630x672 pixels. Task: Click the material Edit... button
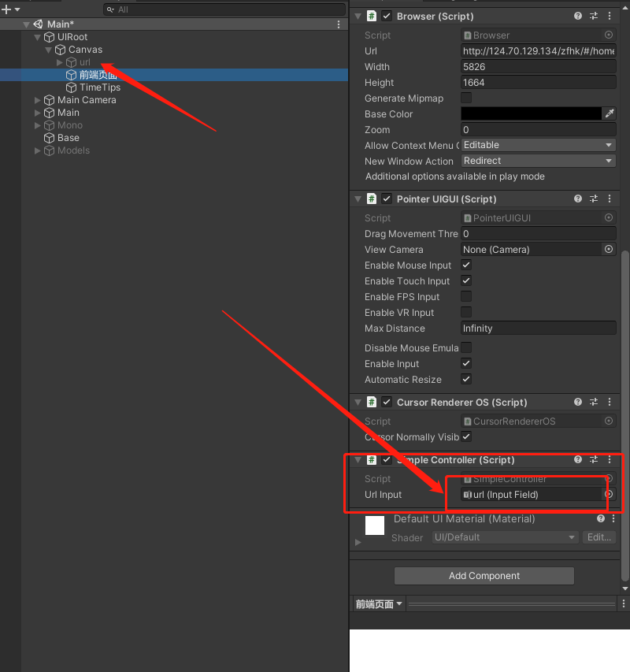point(598,537)
